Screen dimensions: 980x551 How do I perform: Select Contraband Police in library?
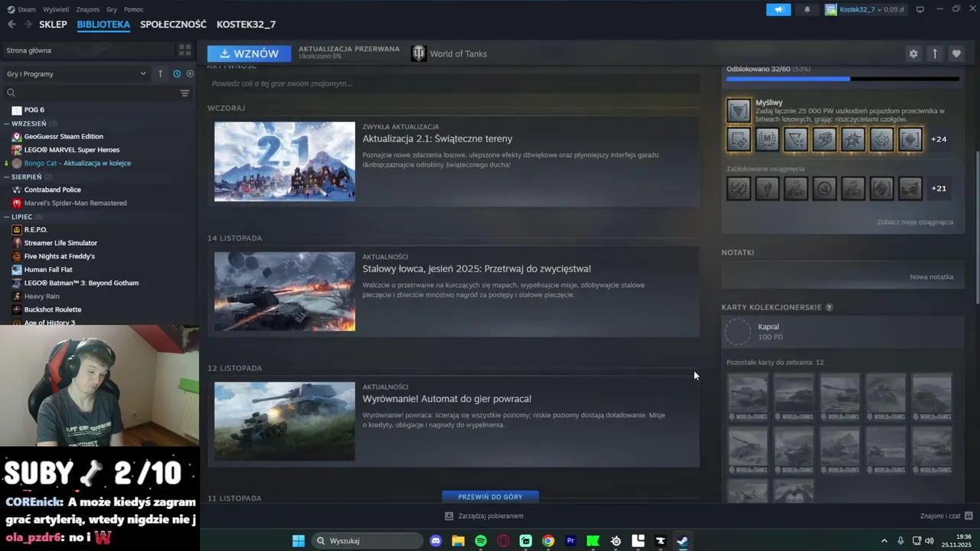pos(52,190)
